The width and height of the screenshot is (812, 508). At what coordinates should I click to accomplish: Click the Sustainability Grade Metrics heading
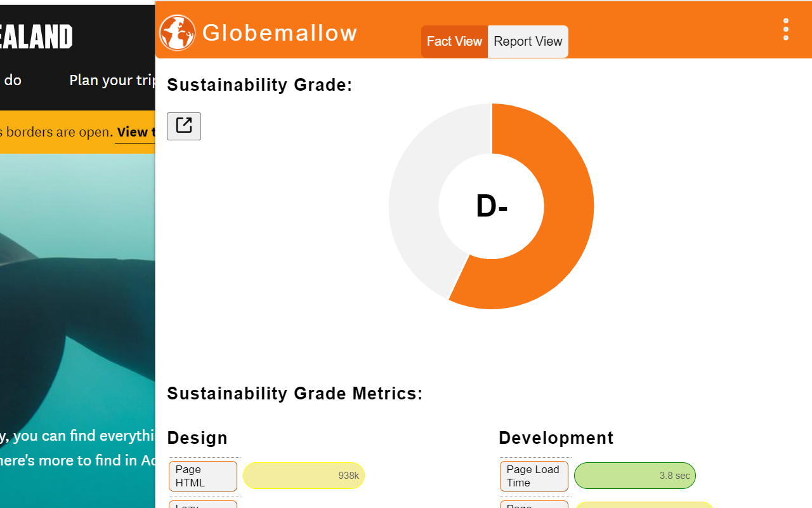click(294, 394)
